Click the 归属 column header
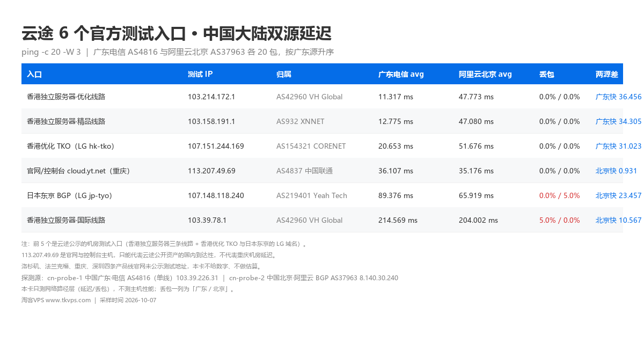 click(x=284, y=75)
